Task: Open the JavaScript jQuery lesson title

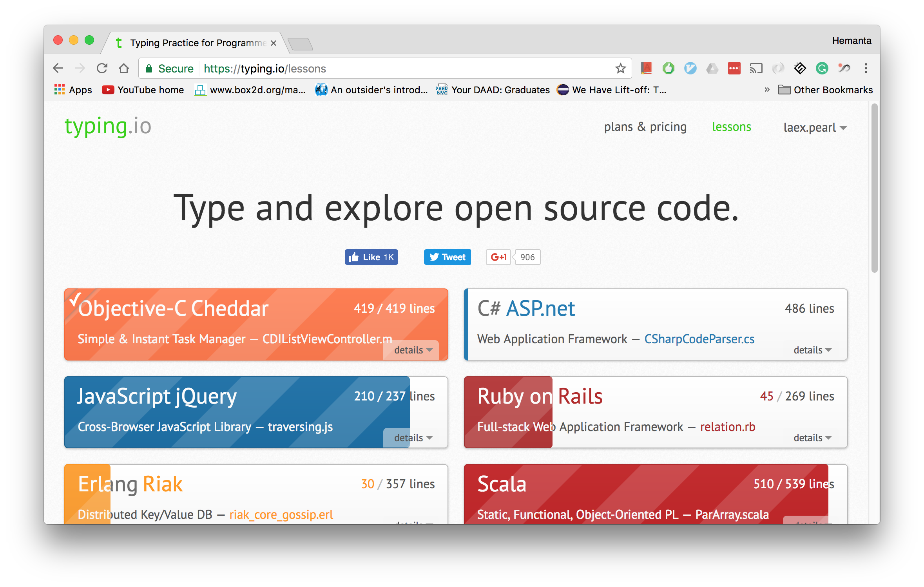Action: (x=157, y=397)
